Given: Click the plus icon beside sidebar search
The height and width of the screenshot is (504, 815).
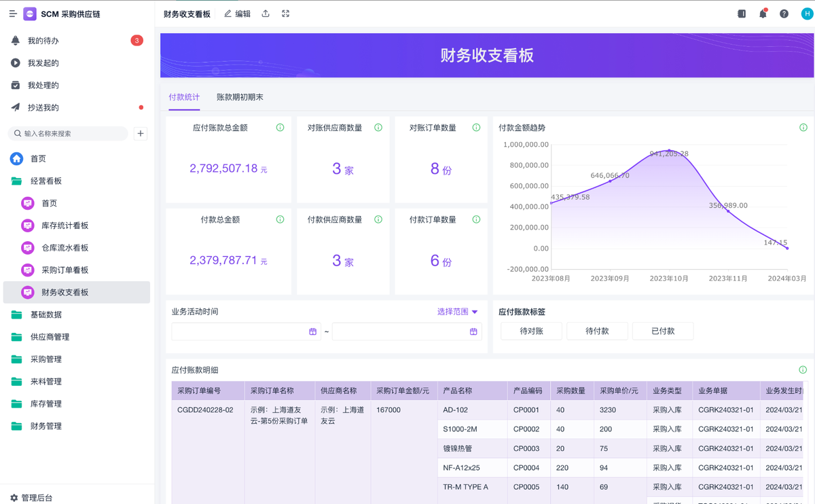Looking at the screenshot, I should tap(141, 134).
